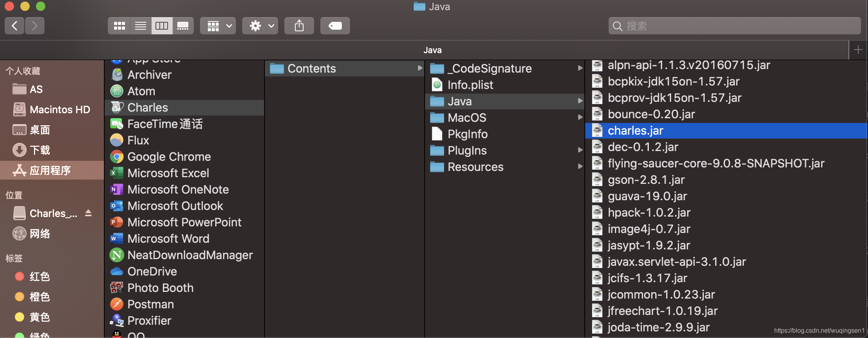Open the gear action menu
This screenshot has height=338, width=868.
point(260,26)
